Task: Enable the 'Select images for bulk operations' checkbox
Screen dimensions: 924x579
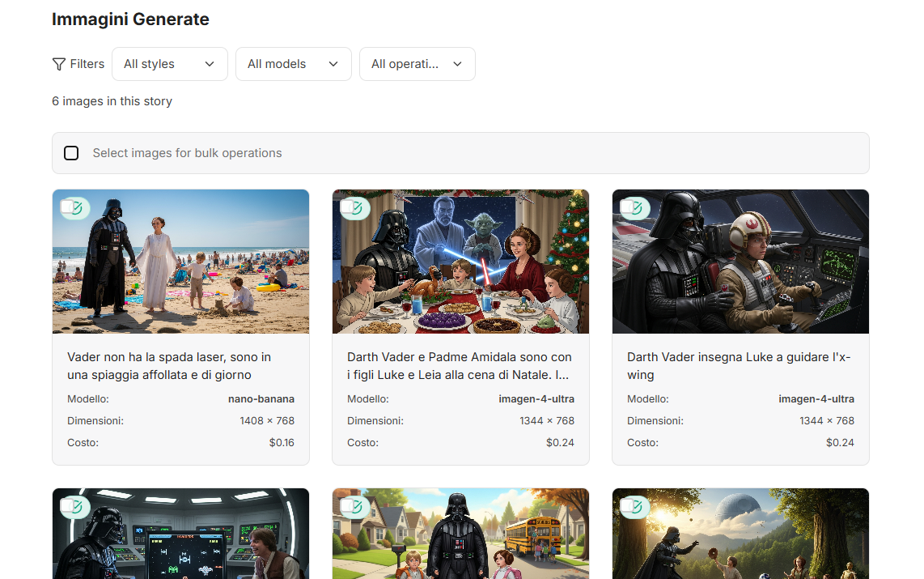Action: pos(71,153)
